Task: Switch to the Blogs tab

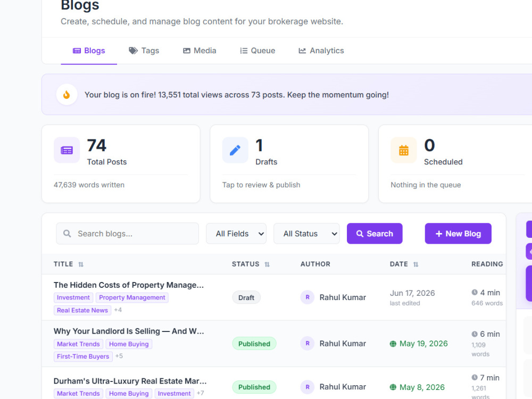Action: [x=89, y=51]
